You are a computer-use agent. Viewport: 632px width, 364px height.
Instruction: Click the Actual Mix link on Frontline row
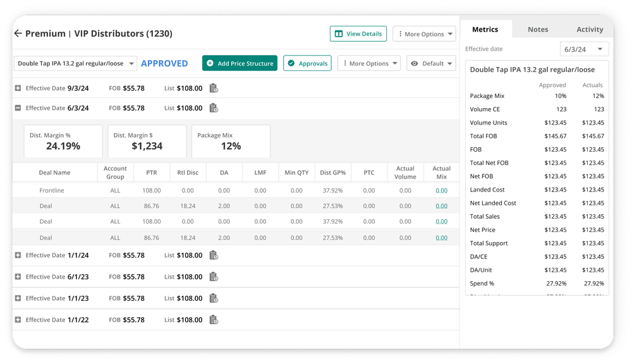(441, 189)
